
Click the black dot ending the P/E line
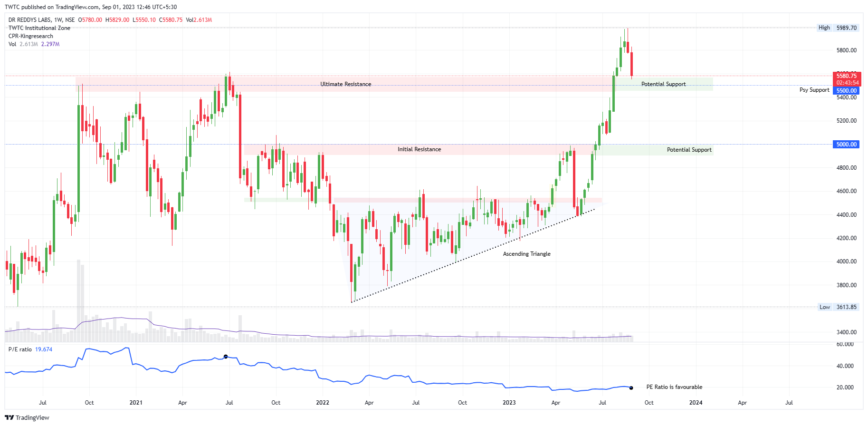[631, 388]
